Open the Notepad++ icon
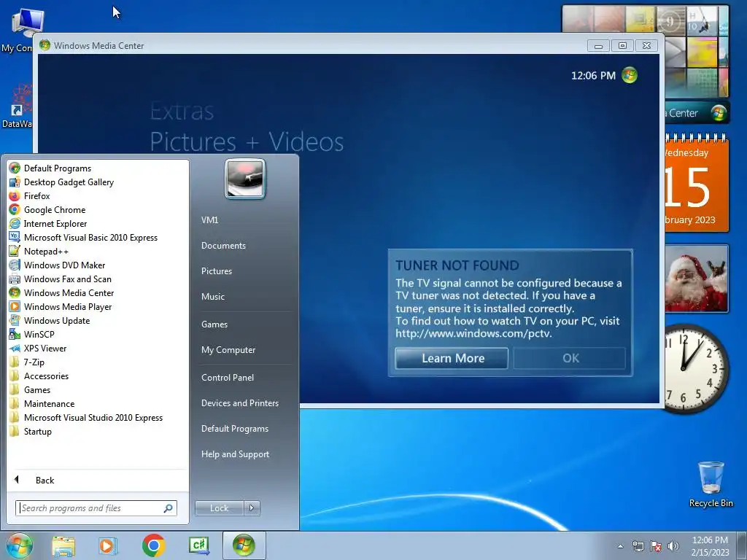The width and height of the screenshot is (747, 560). pyautogui.click(x=15, y=251)
